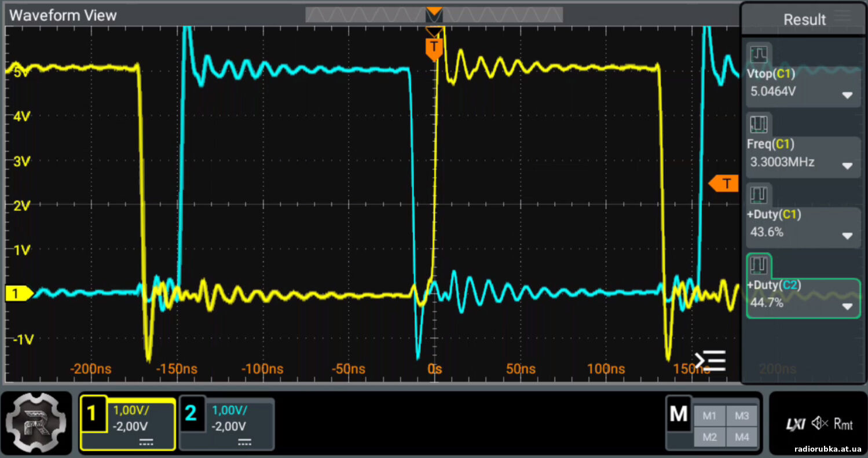Click the +Duty(C1) measurement icon
Image resolution: width=868 pixels, height=458 pixels.
pos(759,195)
